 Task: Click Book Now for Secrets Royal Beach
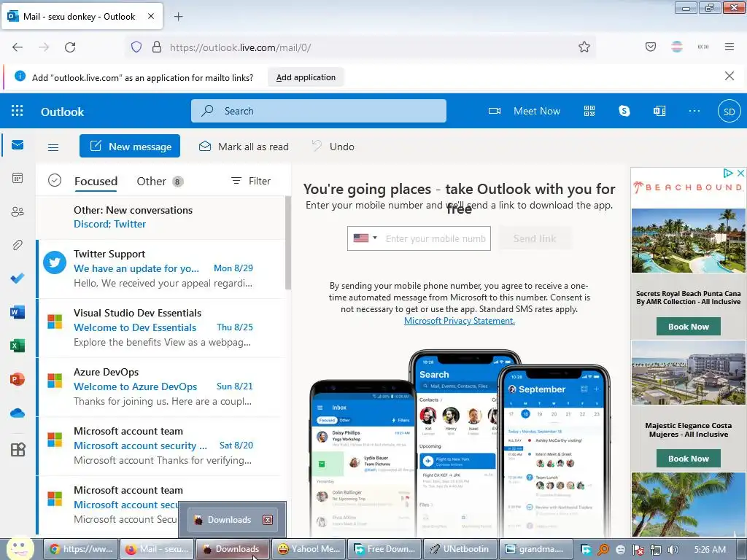point(689,327)
